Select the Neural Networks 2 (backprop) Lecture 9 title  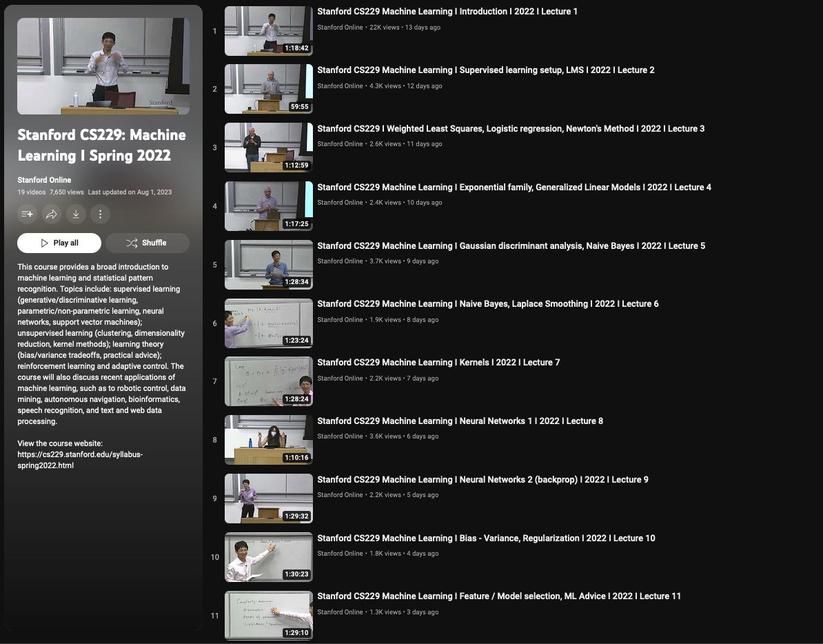pyautogui.click(x=482, y=480)
